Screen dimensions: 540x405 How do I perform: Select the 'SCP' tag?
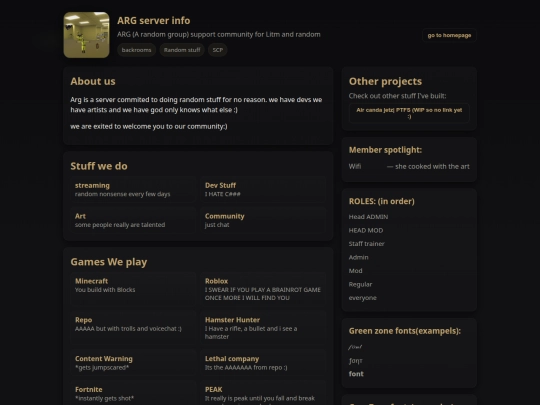pyautogui.click(x=218, y=50)
